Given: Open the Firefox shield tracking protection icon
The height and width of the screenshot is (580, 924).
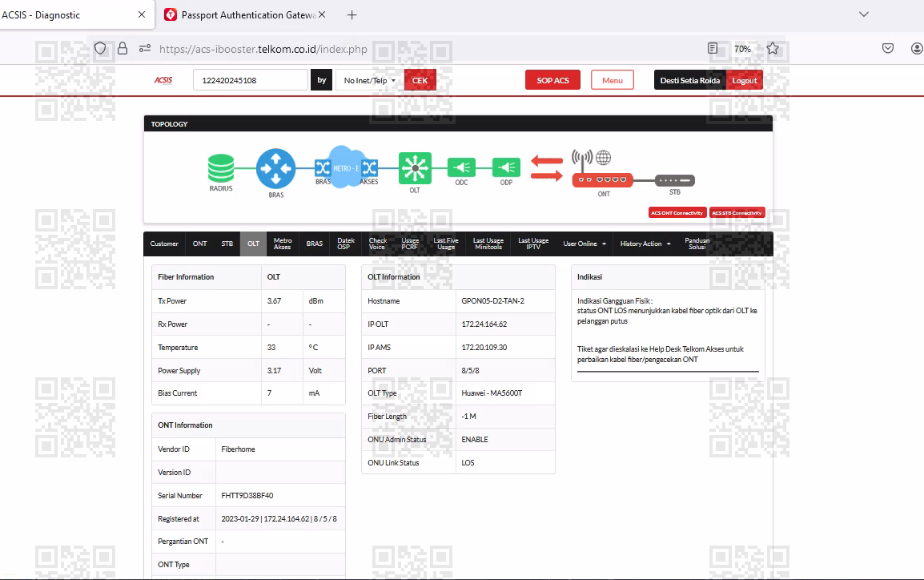Looking at the screenshot, I should [100, 48].
